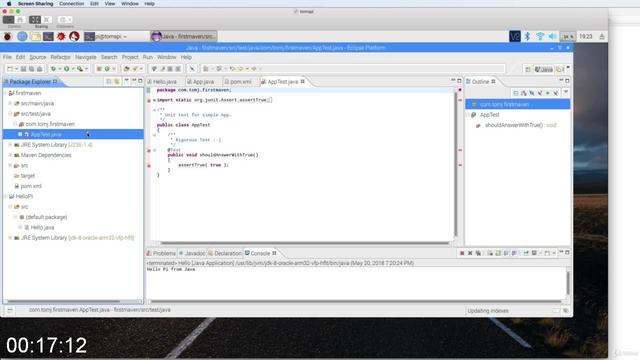The width and height of the screenshot is (640, 360).
Task: Click the Debug toolbar icon
Action: point(53,69)
